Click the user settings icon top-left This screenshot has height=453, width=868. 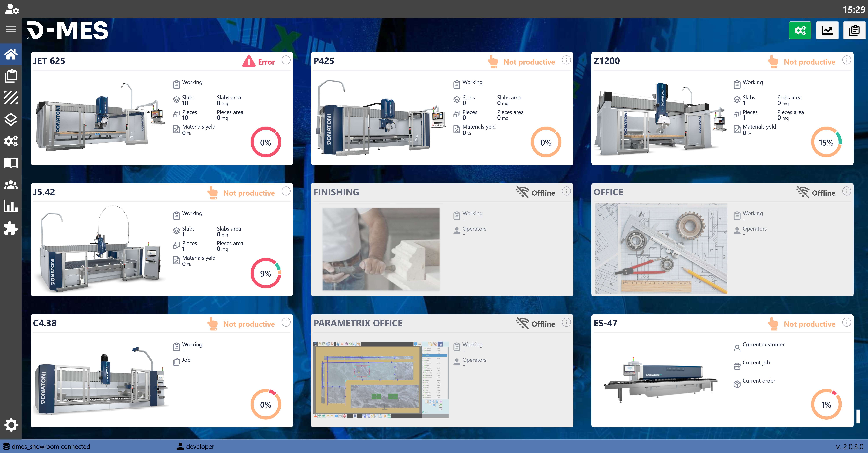coord(12,9)
